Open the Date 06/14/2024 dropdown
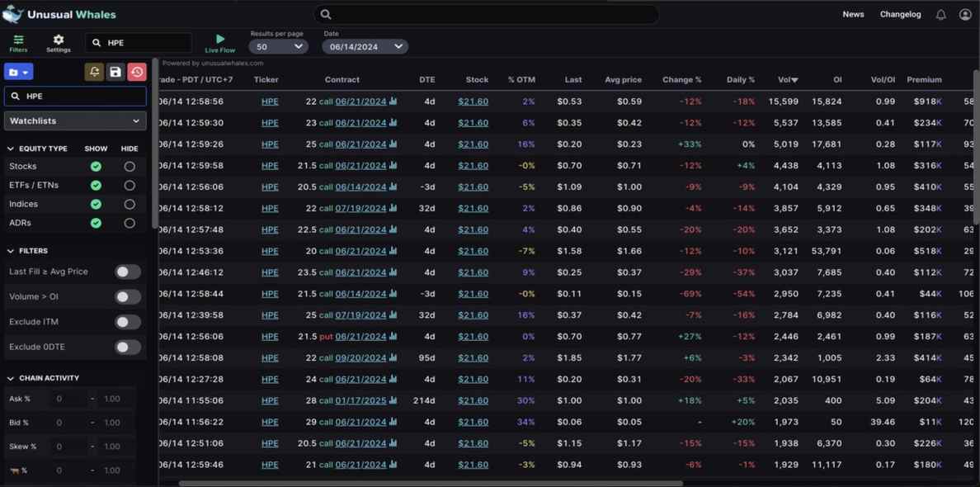 pyautogui.click(x=365, y=46)
